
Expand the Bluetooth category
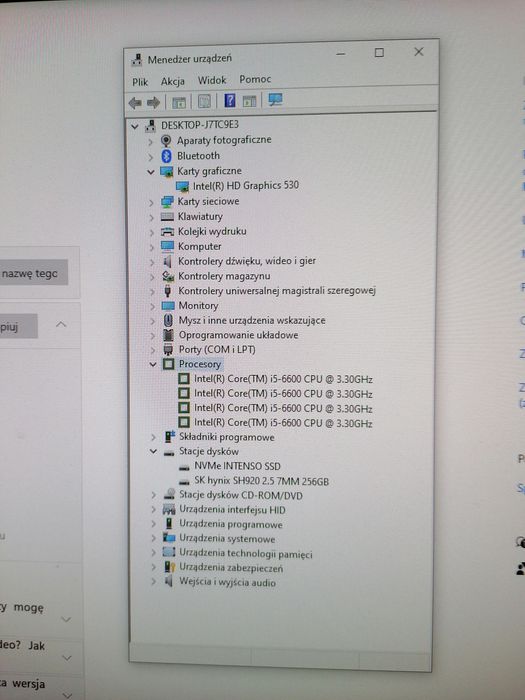[x=150, y=157]
